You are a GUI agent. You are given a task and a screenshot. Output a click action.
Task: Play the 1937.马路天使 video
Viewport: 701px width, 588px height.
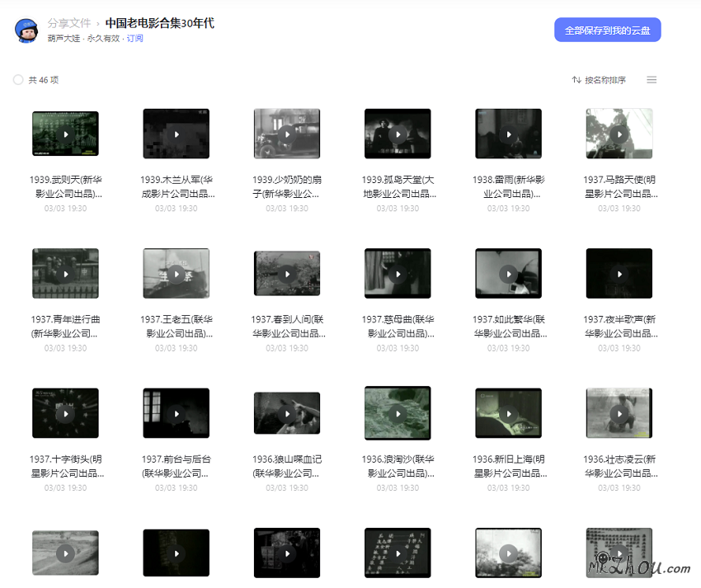[619, 133]
